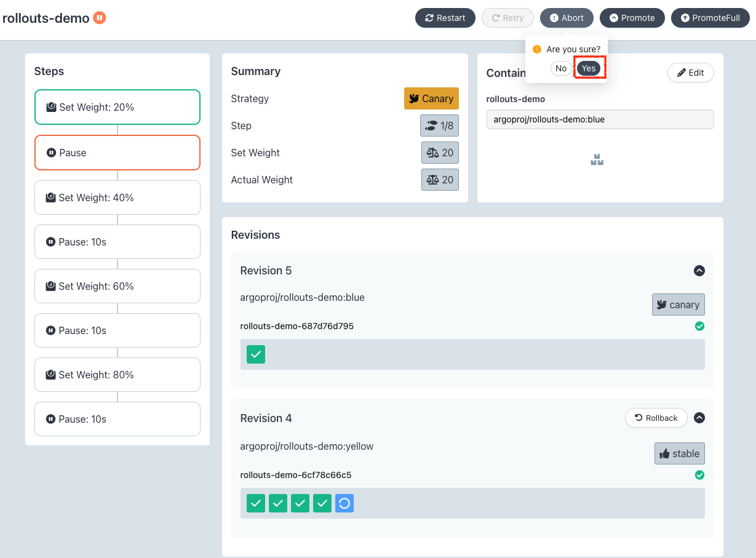756x558 pixels.
Task: Select the Pause: 10s step after 60%
Action: [117, 330]
